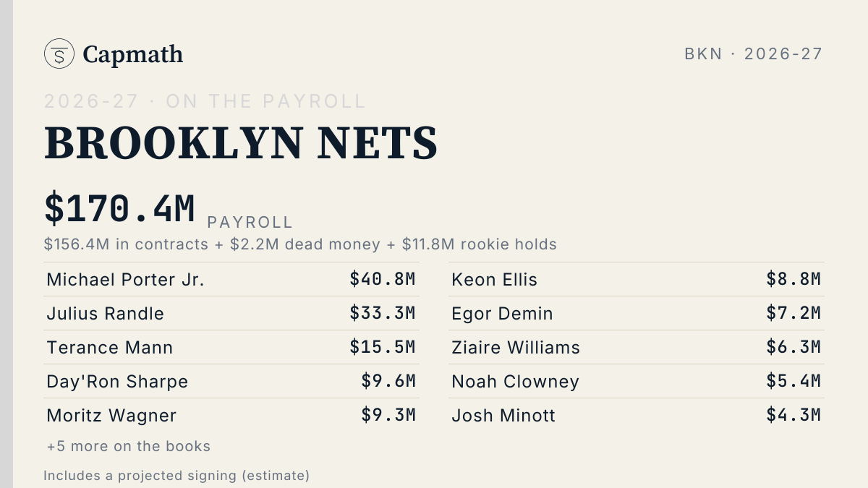Expand the +5 more on the books list
The image size is (868, 488).
pos(129,446)
